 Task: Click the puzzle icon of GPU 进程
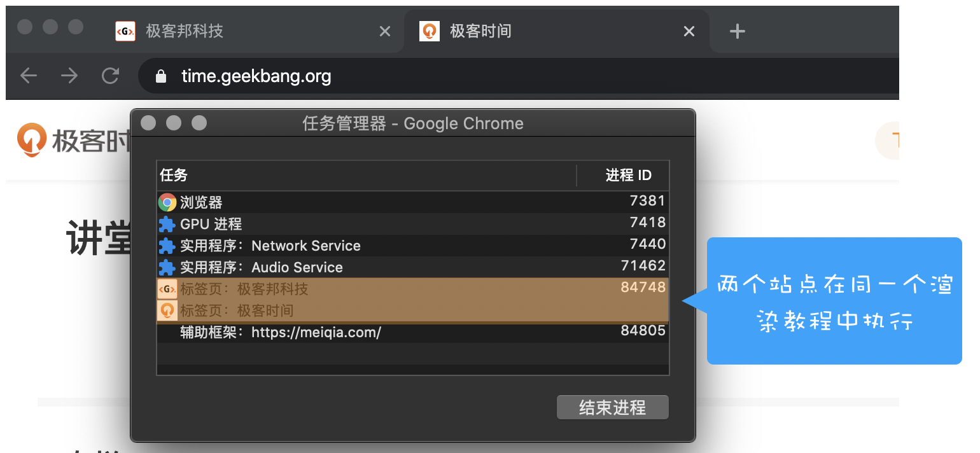167,224
